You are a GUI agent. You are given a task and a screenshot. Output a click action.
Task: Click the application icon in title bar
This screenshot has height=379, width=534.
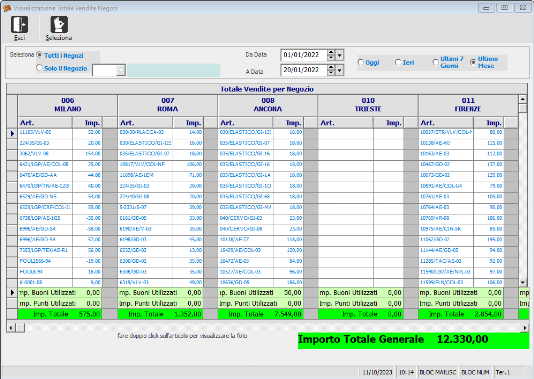tap(7, 8)
